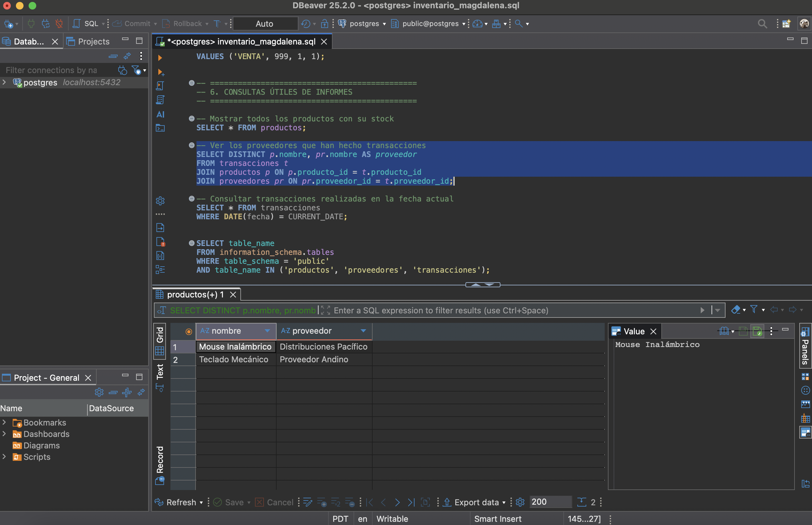
Task: Click the reconnect icon in toolbar
Action: (45, 24)
